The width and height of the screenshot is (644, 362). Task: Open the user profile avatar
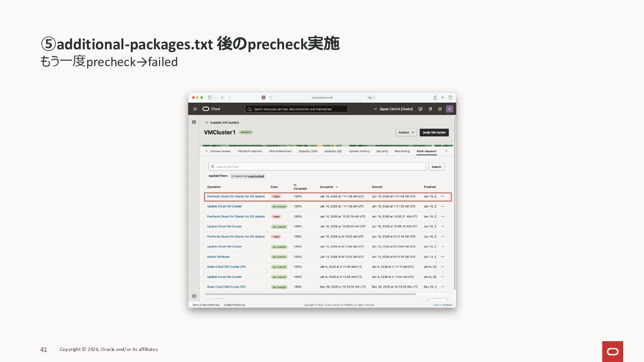click(x=449, y=109)
